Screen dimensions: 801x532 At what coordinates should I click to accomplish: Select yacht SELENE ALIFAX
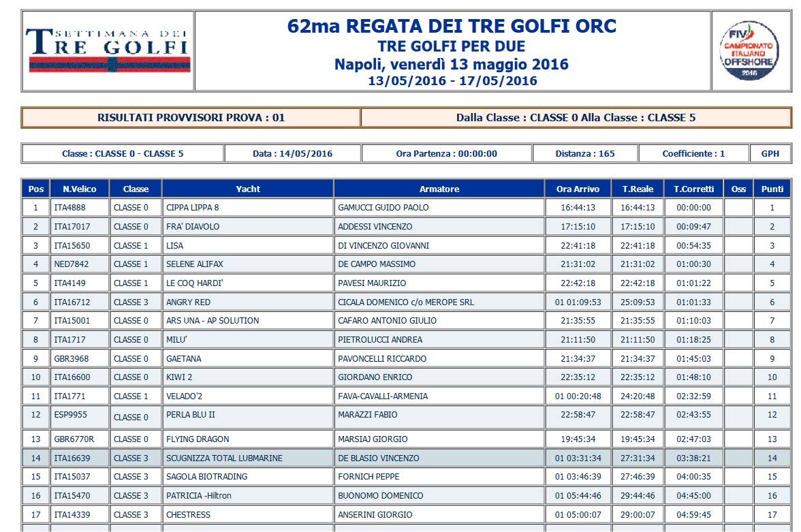click(x=195, y=264)
